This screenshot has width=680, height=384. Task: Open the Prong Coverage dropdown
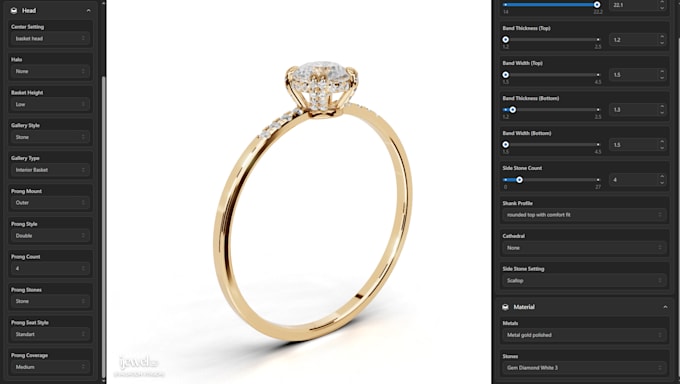(x=50, y=367)
